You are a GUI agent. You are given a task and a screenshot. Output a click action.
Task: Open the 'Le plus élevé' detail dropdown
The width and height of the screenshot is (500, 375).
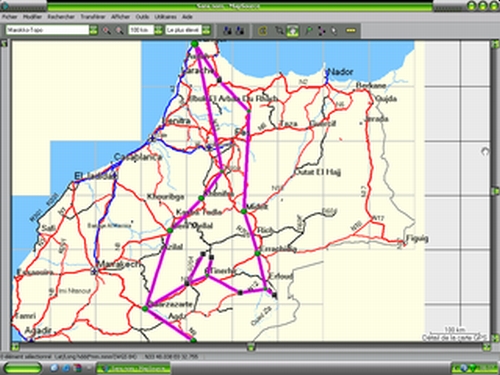(206, 30)
